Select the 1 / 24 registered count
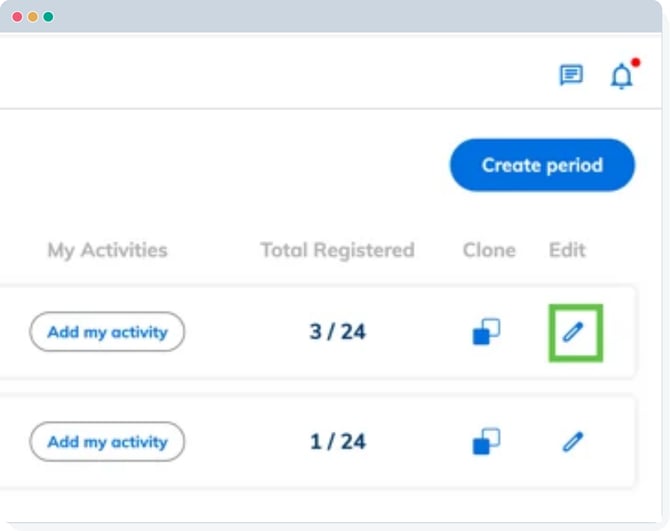670x531 pixels. click(337, 441)
